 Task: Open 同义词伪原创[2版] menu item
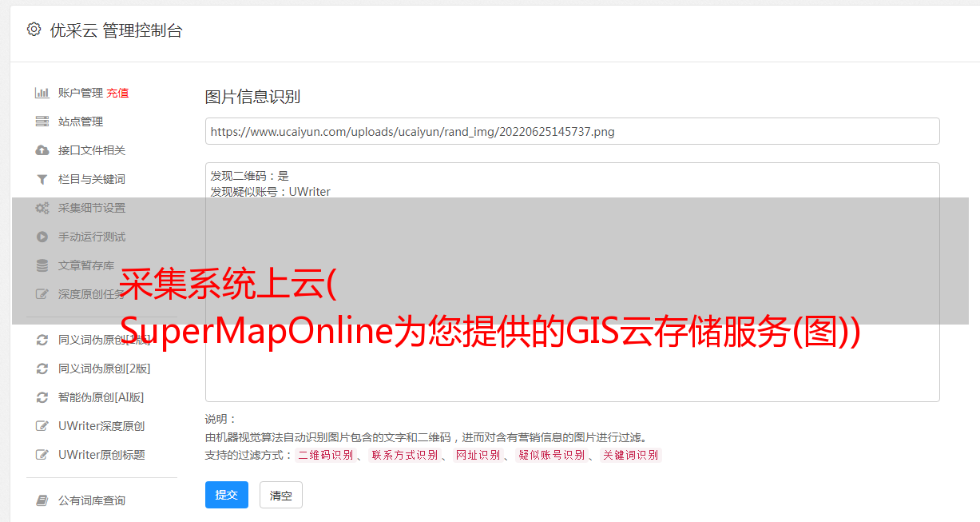(x=105, y=369)
